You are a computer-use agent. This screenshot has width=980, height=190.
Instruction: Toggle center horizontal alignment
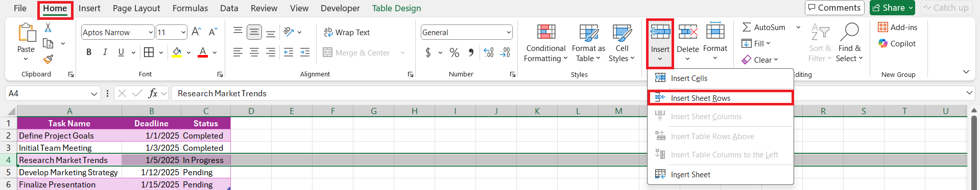coord(254,52)
